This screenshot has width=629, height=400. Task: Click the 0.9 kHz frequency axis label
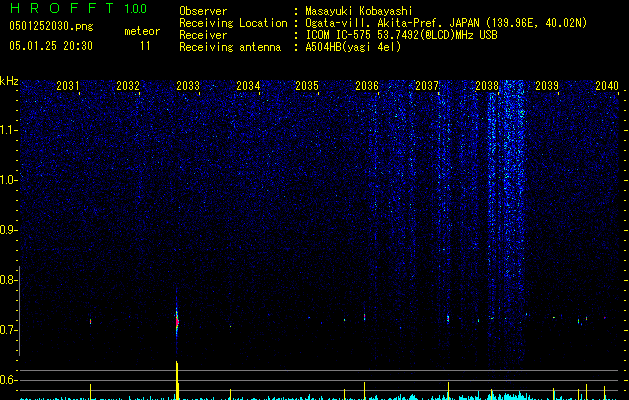[x=8, y=230]
